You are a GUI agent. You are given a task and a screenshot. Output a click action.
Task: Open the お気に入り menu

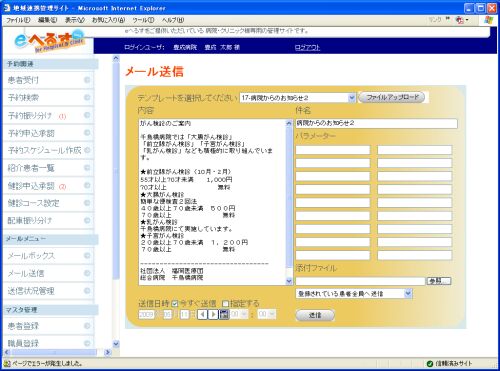[x=108, y=20]
